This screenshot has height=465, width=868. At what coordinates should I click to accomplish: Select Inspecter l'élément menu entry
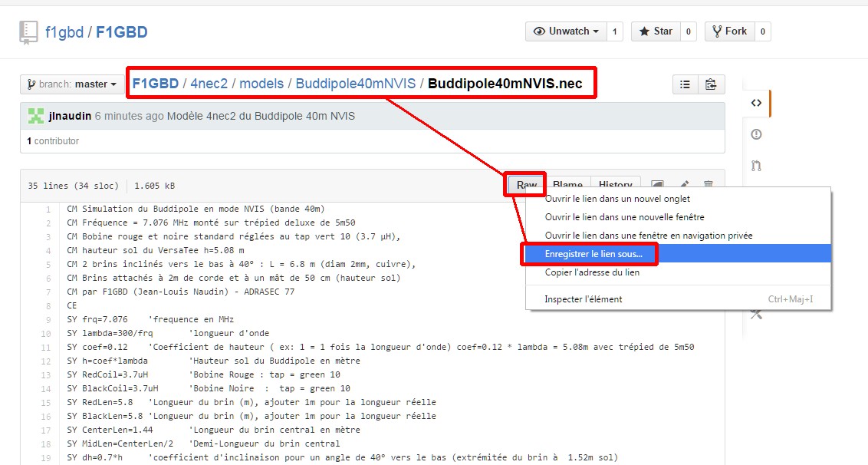[x=678, y=299]
